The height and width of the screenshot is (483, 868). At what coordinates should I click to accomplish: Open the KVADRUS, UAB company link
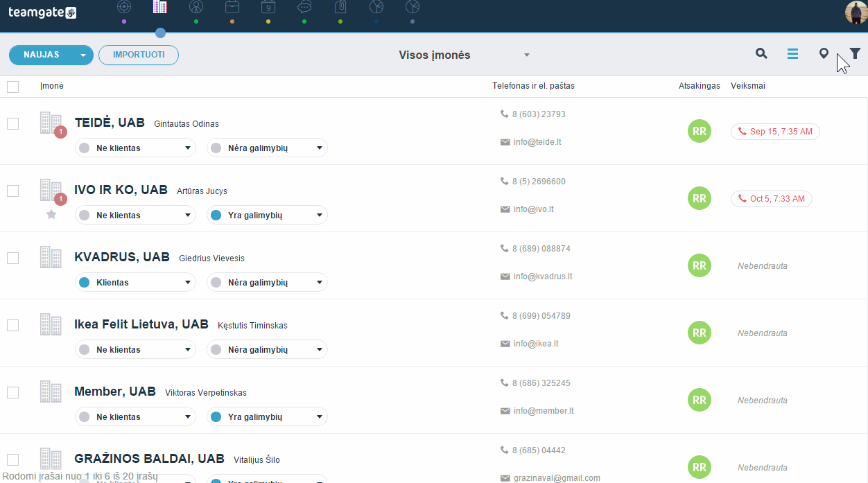click(x=122, y=257)
